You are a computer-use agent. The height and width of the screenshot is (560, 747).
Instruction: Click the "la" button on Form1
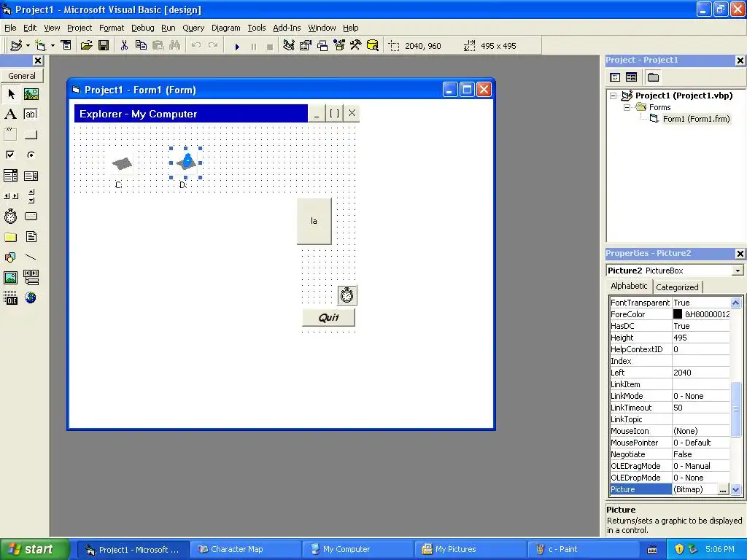point(314,222)
